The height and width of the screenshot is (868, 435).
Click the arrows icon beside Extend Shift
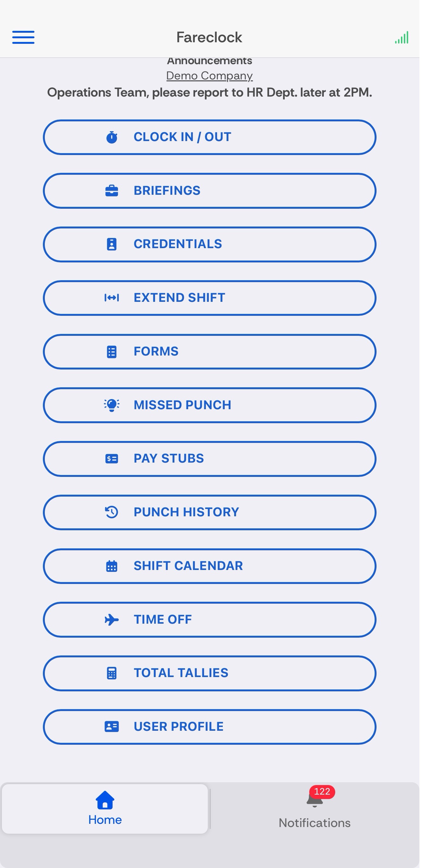click(112, 298)
